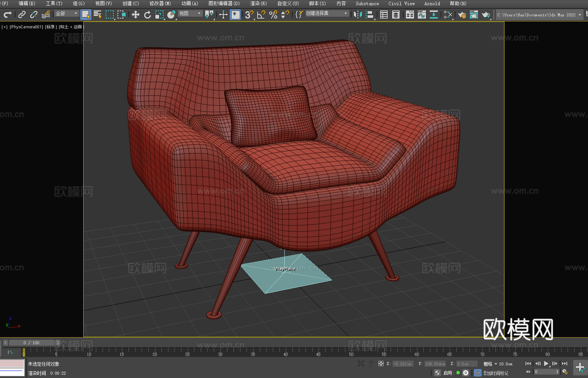Image resolution: width=588 pixels, height=378 pixels.
Task: Choose the Rectangular Selection Region tool
Action: click(110, 15)
